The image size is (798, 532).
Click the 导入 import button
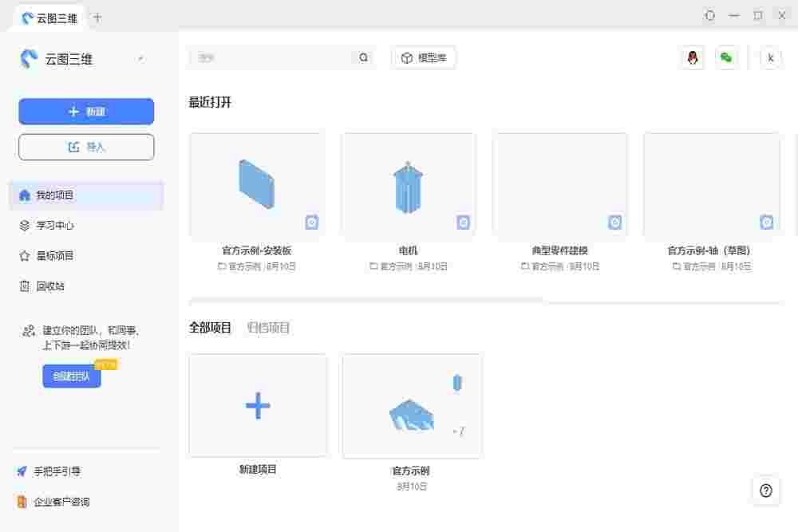(85, 147)
